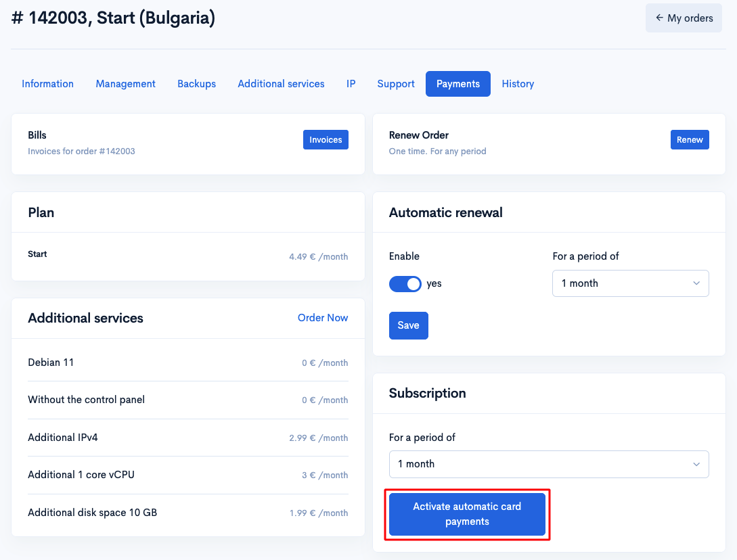Open the Backups tab
737x560 pixels.
(196, 84)
